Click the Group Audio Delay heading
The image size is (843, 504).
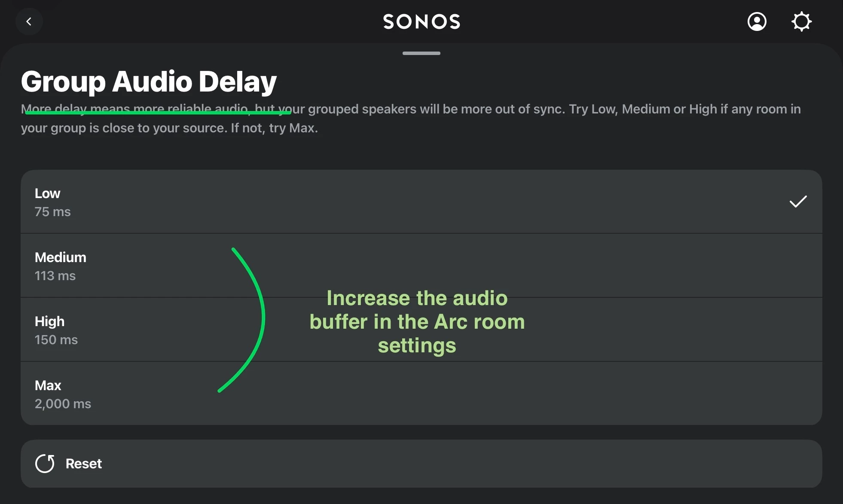tap(149, 81)
